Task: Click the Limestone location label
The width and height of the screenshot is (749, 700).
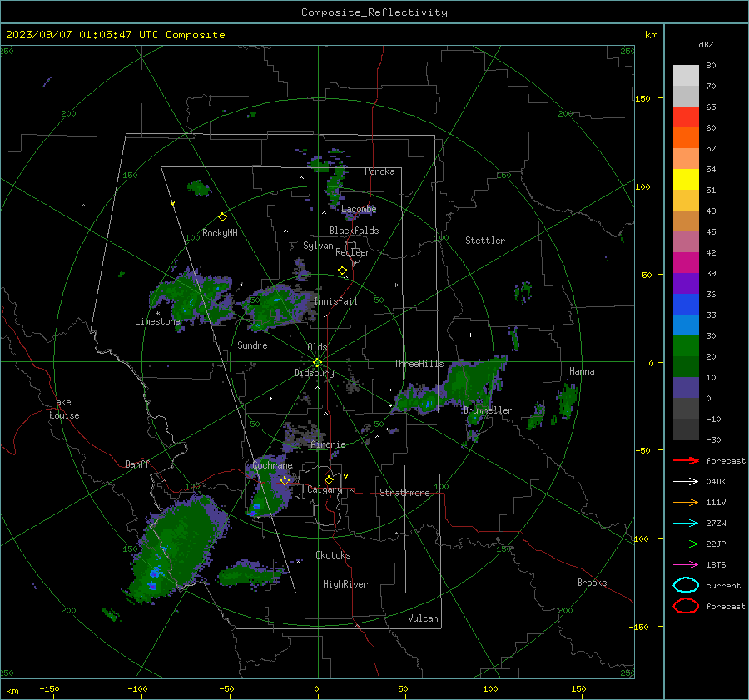Action: [157, 321]
